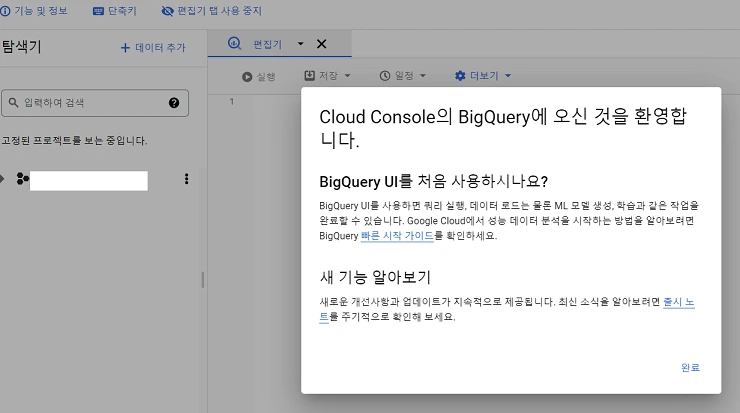Open the 빠른 시작 가이드 link
Image resolution: width=740 pixels, height=413 pixels.
397,236
